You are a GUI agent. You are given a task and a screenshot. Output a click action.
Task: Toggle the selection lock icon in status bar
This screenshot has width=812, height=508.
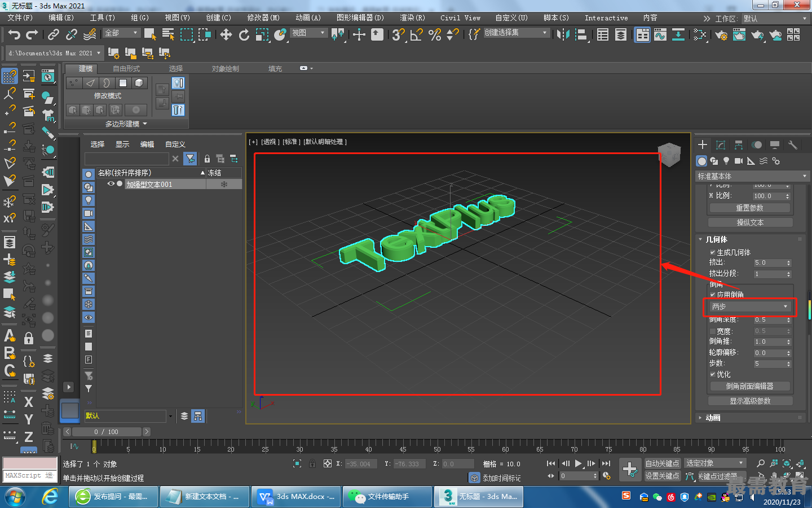click(x=312, y=463)
